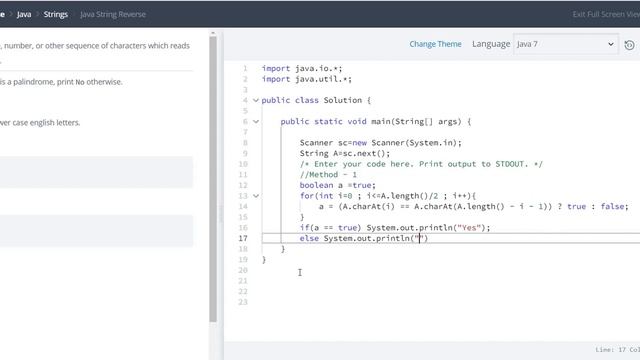Collapse the for loop fold arrow
Image resolution: width=640 pixels, height=360 pixels.
[x=256, y=196]
